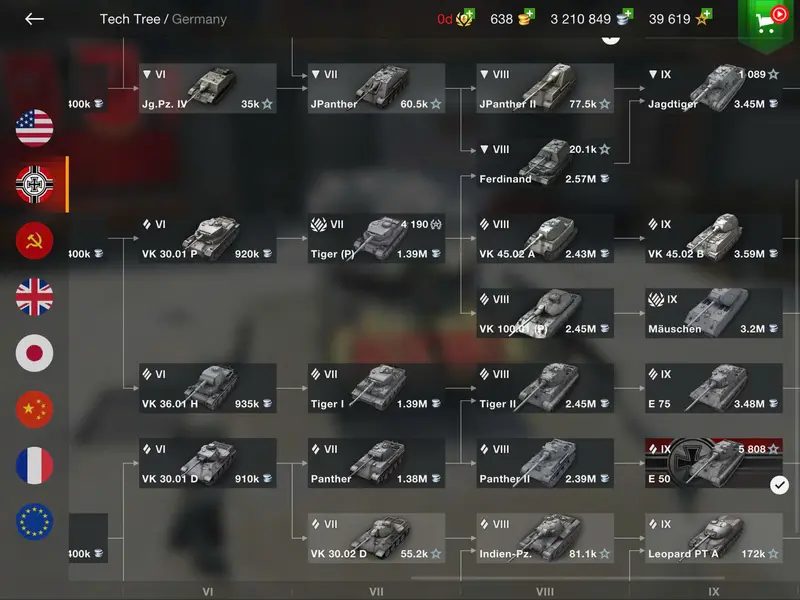
Task: Open the Tiger I tank node
Action: (376, 388)
